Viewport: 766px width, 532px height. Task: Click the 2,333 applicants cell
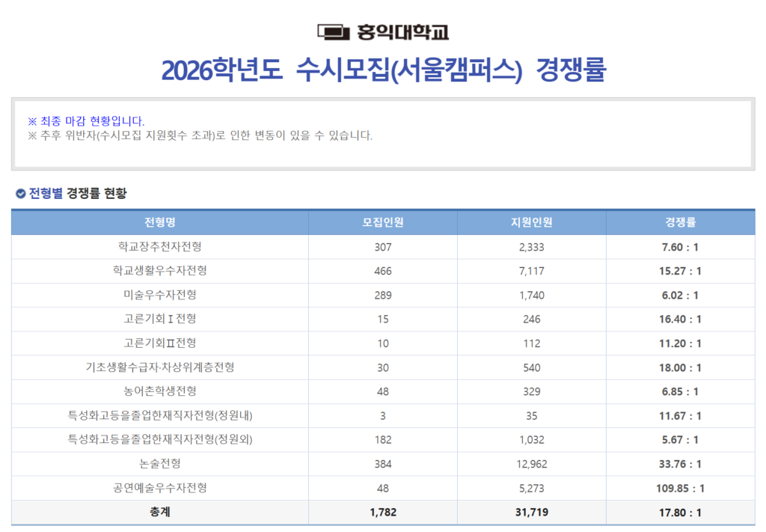[x=532, y=247]
